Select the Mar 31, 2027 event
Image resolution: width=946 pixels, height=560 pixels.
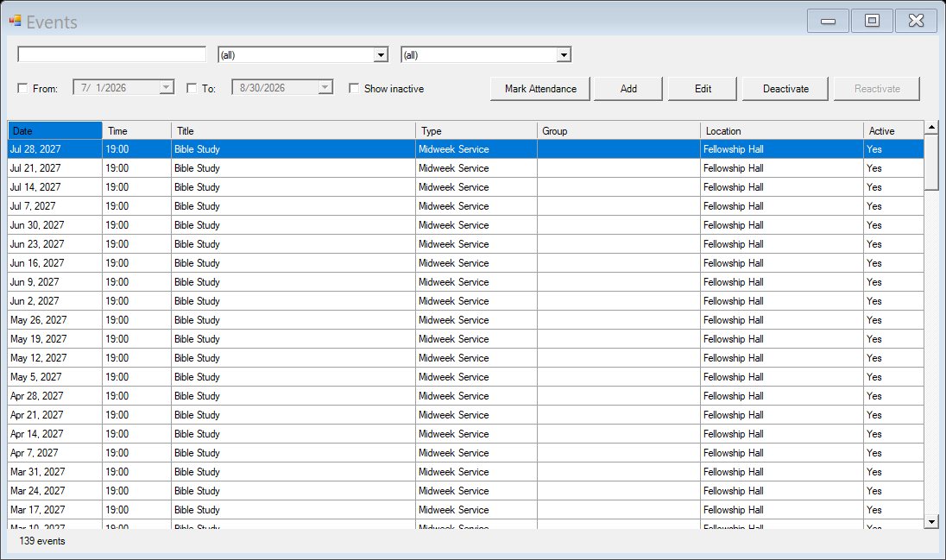(x=465, y=473)
